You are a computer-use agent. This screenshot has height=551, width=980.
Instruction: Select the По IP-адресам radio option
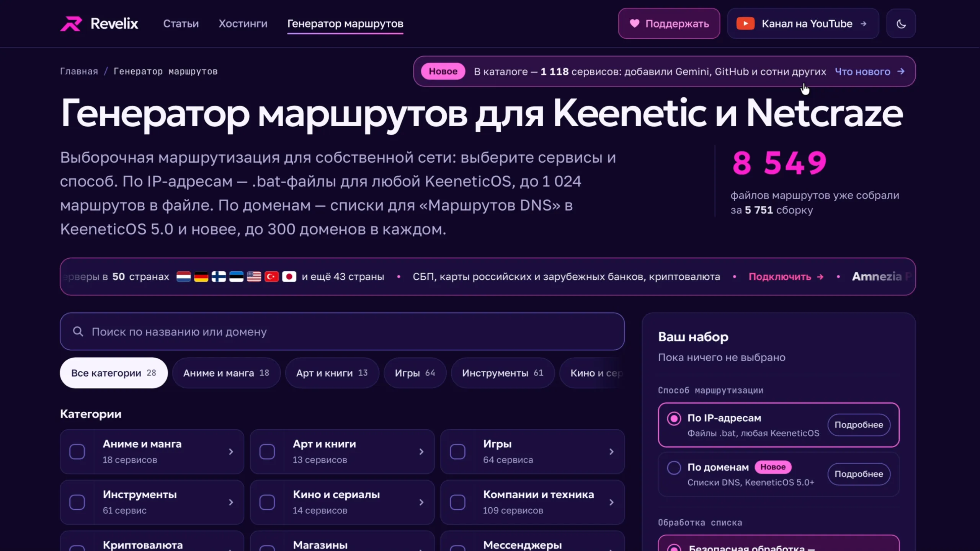click(x=674, y=418)
